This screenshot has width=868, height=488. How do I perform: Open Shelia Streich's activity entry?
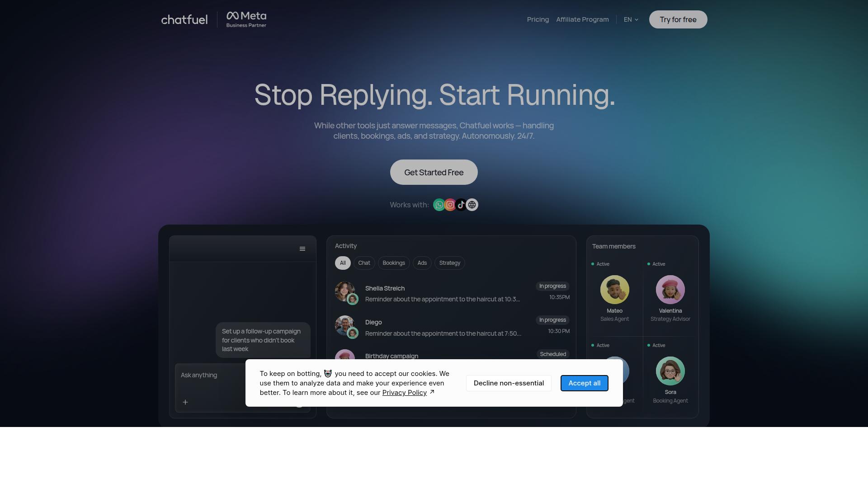coord(452,293)
